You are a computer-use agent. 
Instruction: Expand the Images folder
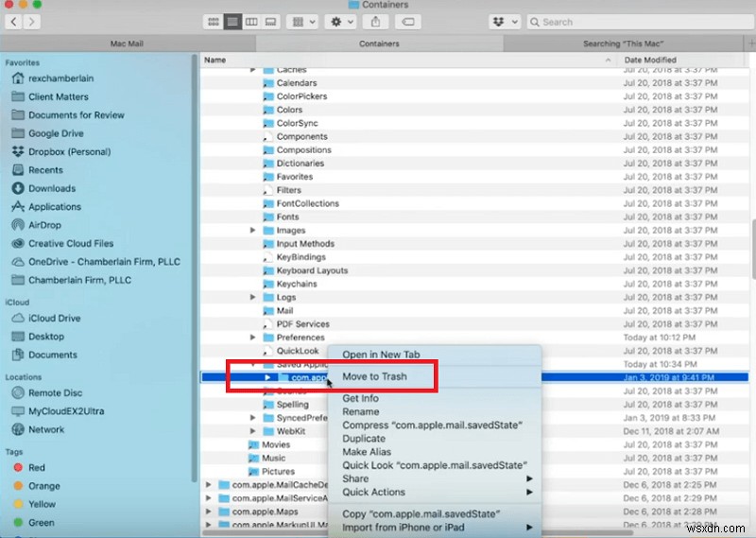[x=252, y=230]
